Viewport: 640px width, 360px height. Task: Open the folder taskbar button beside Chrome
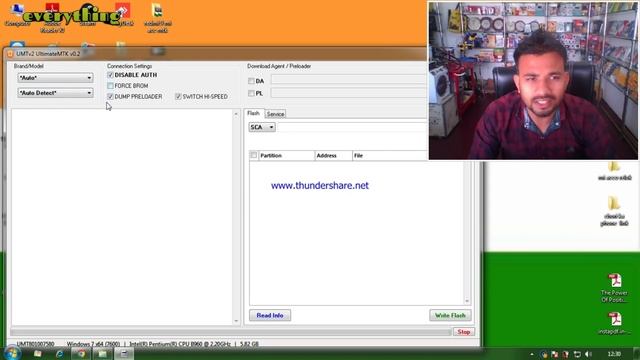point(102,353)
